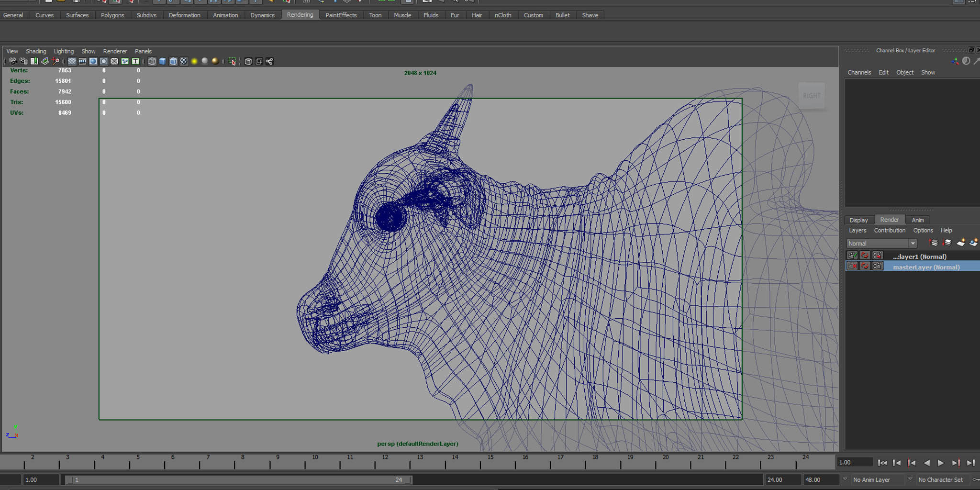The image size is (980, 490).
Task: Open the Render layer tab
Action: [890, 220]
